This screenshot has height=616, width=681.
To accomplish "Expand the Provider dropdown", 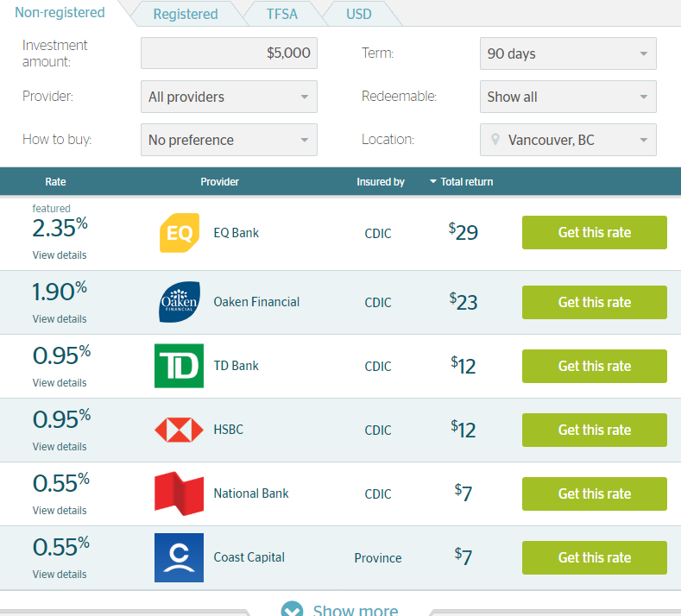I will tap(229, 97).
